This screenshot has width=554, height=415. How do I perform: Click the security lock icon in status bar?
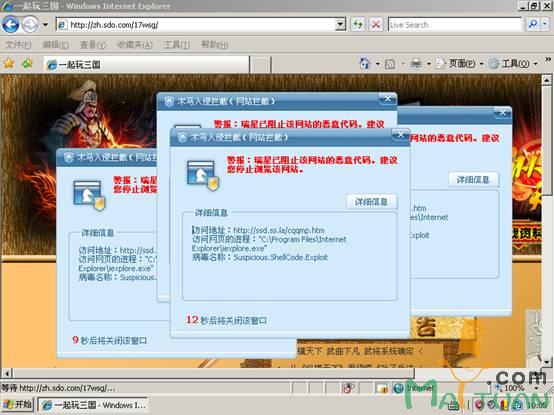[x=382, y=388]
